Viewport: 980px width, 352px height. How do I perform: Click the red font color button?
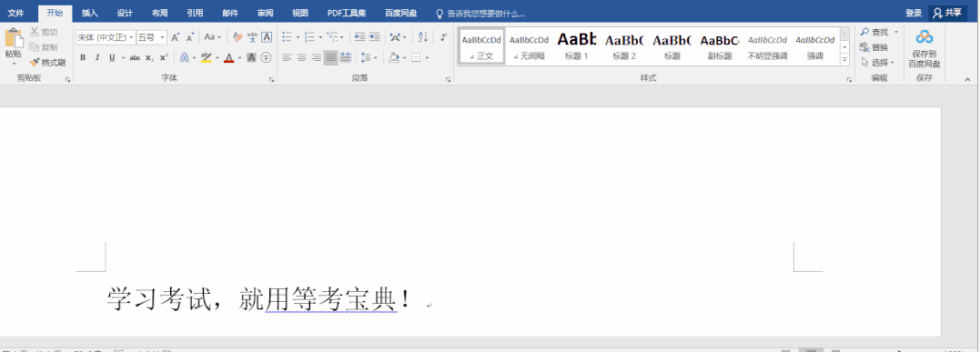pyautogui.click(x=228, y=57)
